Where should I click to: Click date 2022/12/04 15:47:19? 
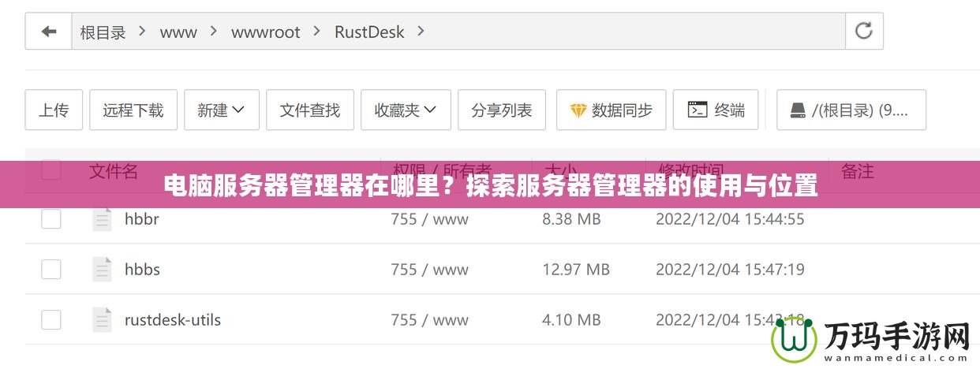(x=731, y=270)
